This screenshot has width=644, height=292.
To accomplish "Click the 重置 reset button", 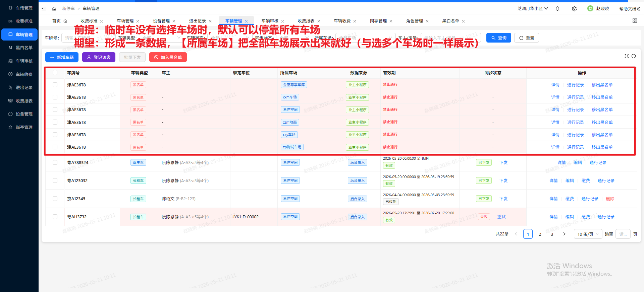I will point(527,38).
